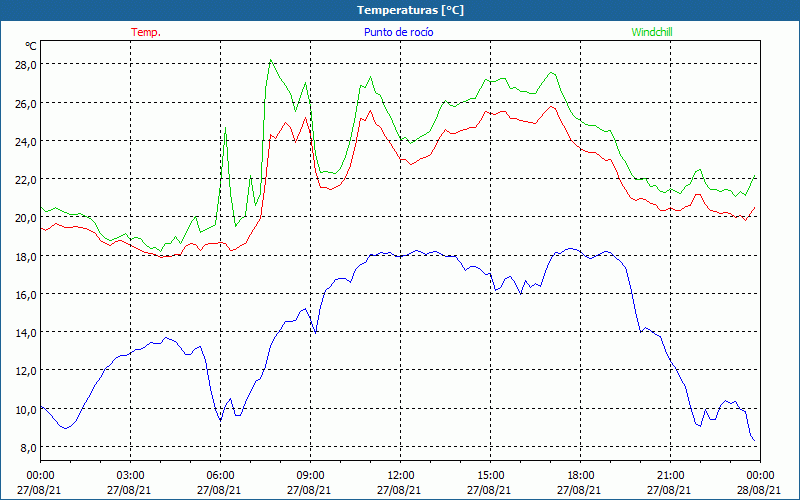
Task: Select the blue Punto de rocío legend label
Action: 398,32
